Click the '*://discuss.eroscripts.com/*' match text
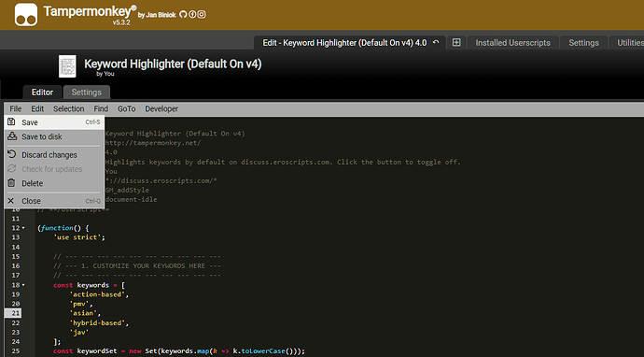The height and width of the screenshot is (357, 644). [x=161, y=180]
